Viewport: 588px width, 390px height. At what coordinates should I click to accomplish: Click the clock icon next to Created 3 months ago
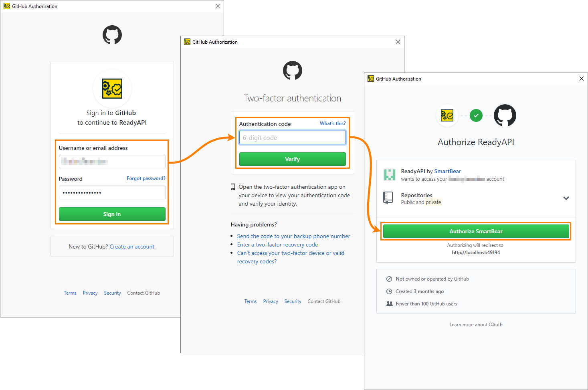click(389, 291)
